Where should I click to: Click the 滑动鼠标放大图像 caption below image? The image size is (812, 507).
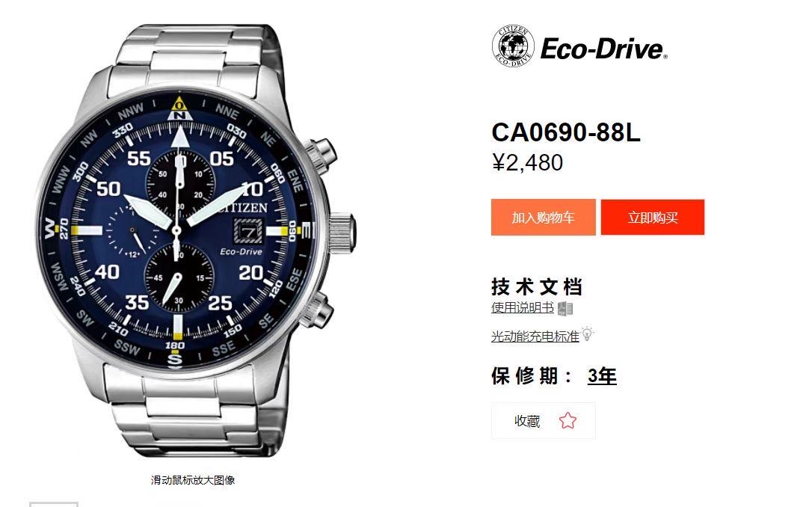[x=193, y=480]
